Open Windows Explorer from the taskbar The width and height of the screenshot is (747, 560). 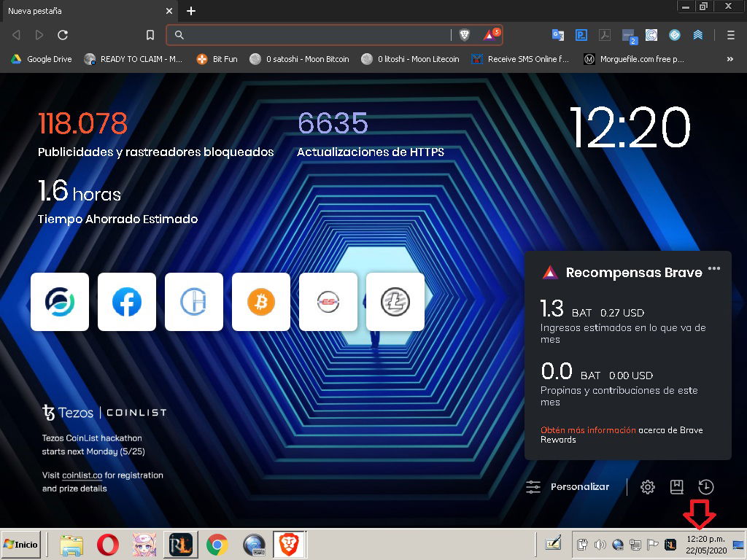71,545
